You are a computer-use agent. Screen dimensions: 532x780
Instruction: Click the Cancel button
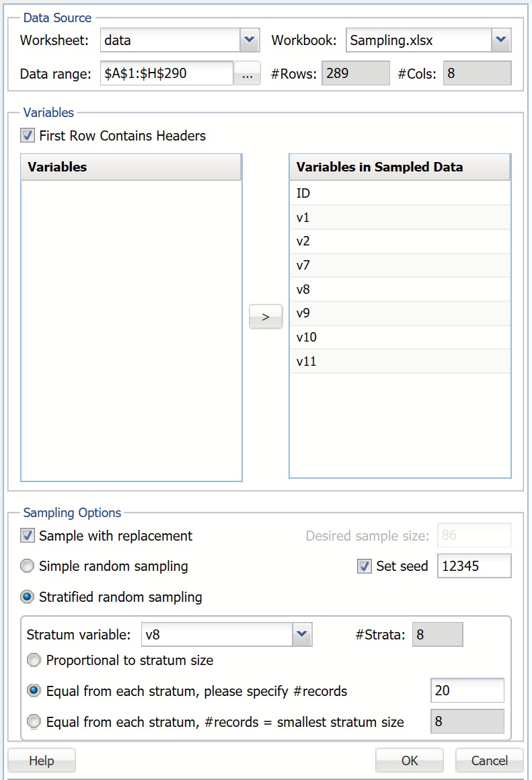(489, 760)
